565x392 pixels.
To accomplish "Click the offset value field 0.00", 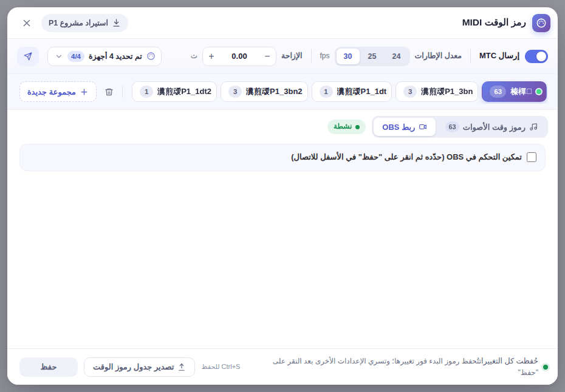I will (239, 56).
